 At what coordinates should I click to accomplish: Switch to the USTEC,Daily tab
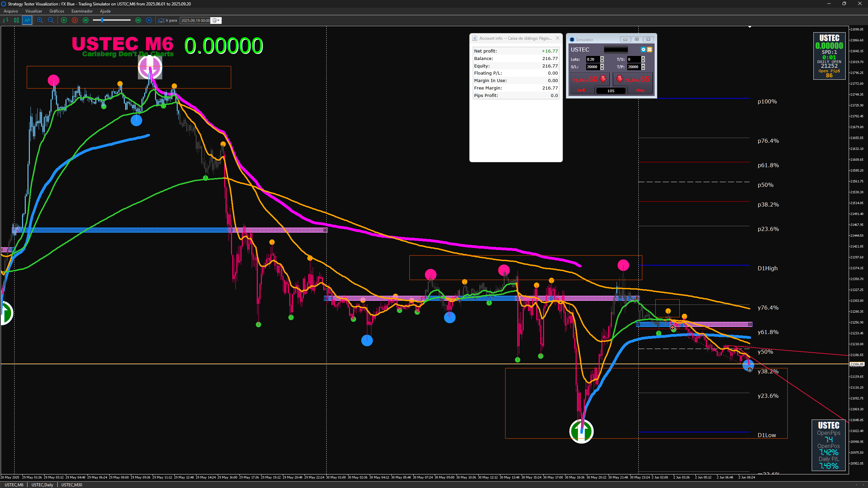tap(42, 485)
